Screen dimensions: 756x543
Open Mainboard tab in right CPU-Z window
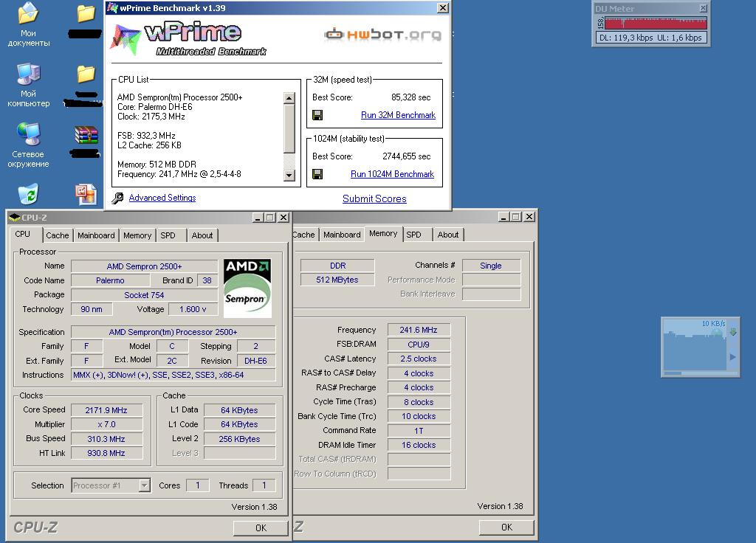click(342, 235)
